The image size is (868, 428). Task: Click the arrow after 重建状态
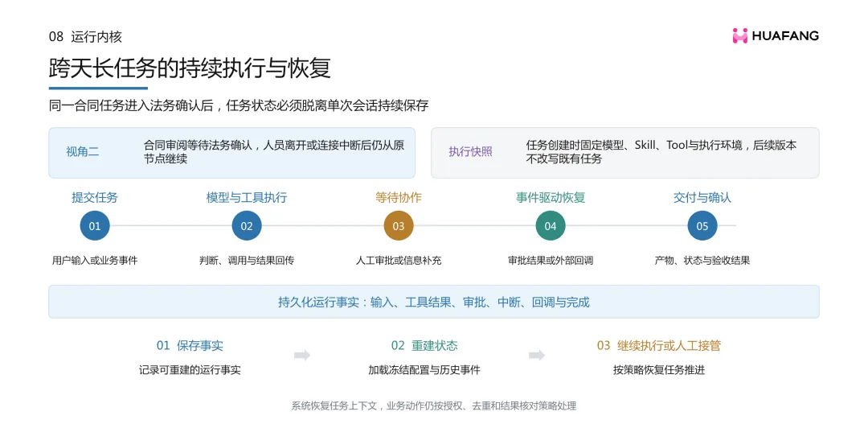coord(536,356)
